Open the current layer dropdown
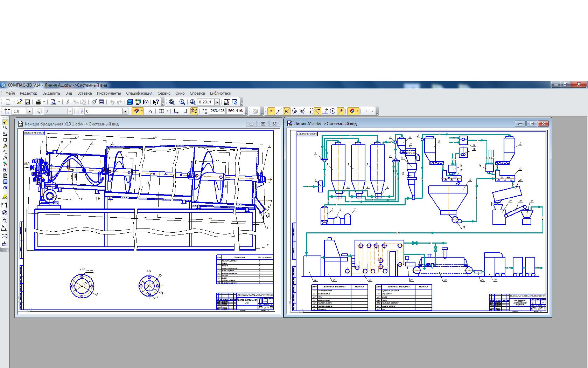The height and width of the screenshot is (368, 588). (125, 111)
